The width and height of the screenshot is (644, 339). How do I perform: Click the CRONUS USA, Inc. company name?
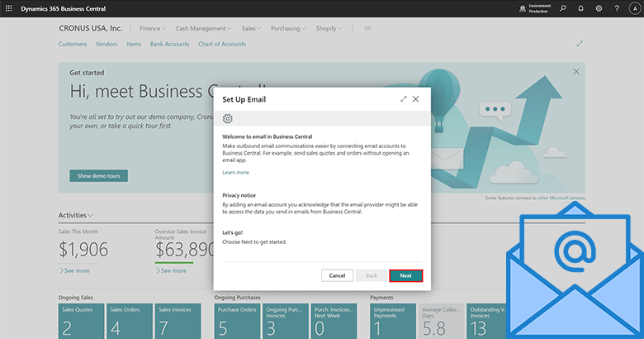[90, 28]
